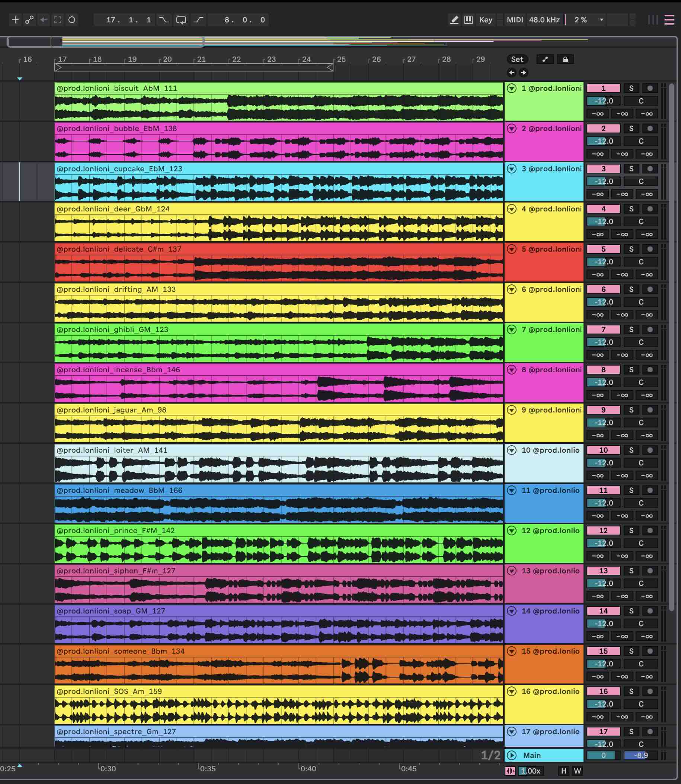The width and height of the screenshot is (681, 784).
Task: Click the H optimize height button
Action: point(563,771)
